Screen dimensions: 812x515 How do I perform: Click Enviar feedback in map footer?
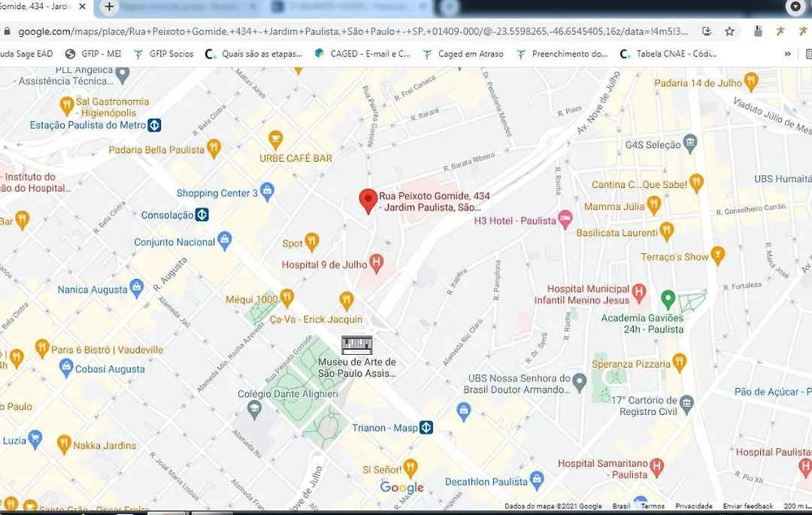click(x=748, y=506)
